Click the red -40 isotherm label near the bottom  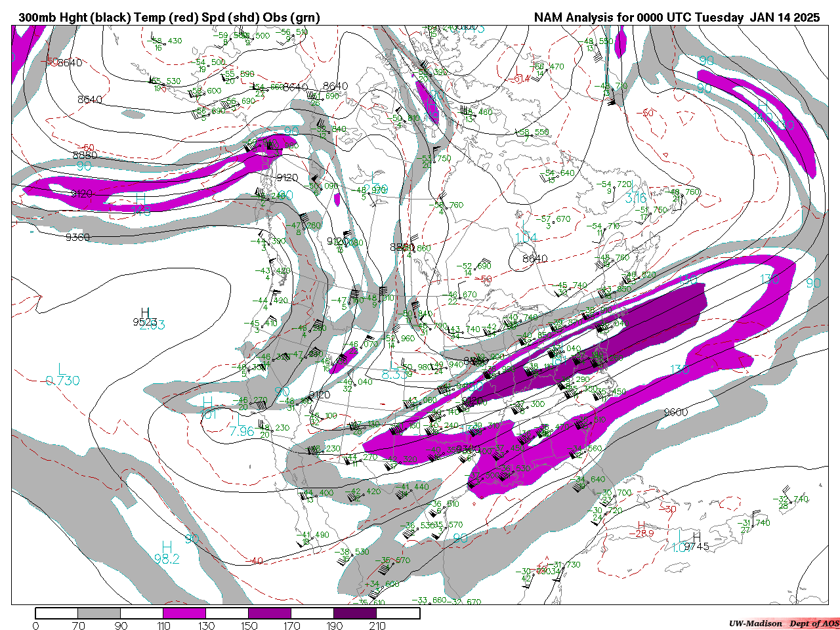click(x=256, y=560)
